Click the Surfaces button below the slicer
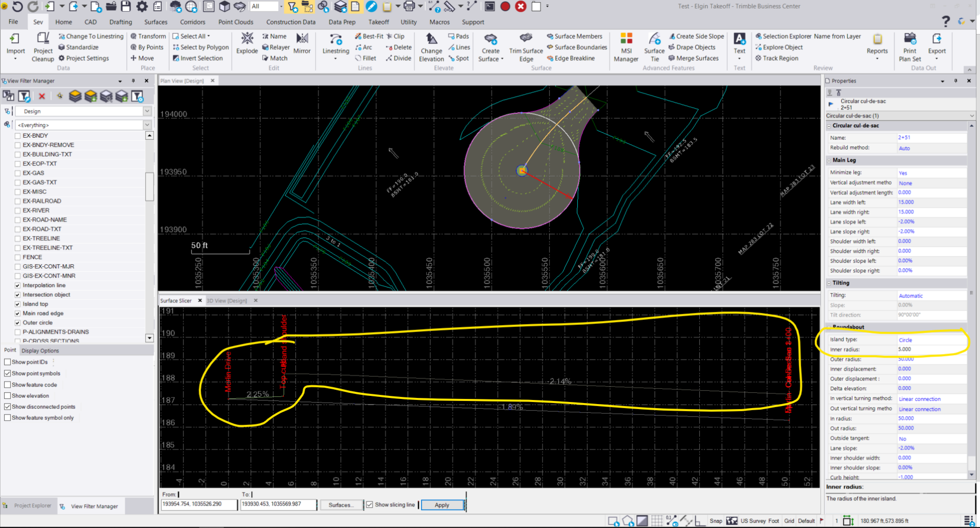The width and height of the screenshot is (980, 528). pos(341,505)
